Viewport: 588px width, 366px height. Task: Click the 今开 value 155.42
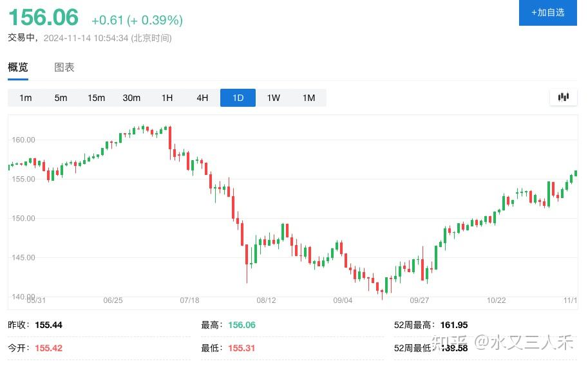(49, 348)
